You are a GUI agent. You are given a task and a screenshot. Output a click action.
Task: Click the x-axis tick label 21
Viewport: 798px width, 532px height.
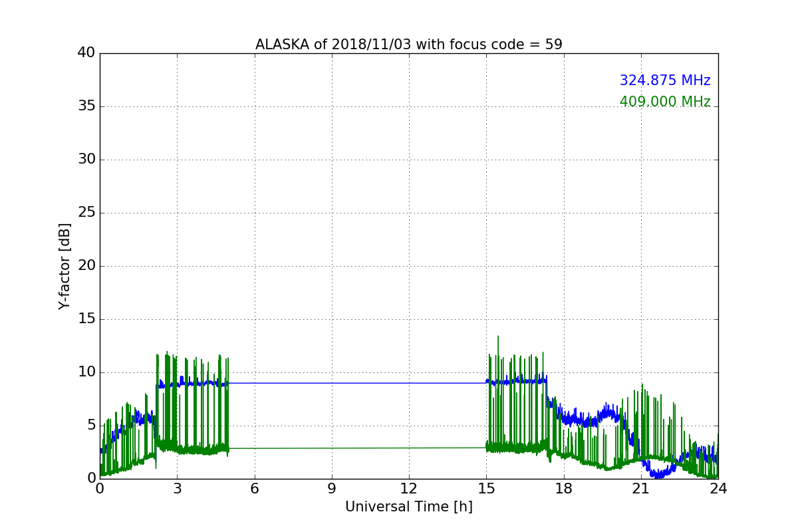(641, 489)
